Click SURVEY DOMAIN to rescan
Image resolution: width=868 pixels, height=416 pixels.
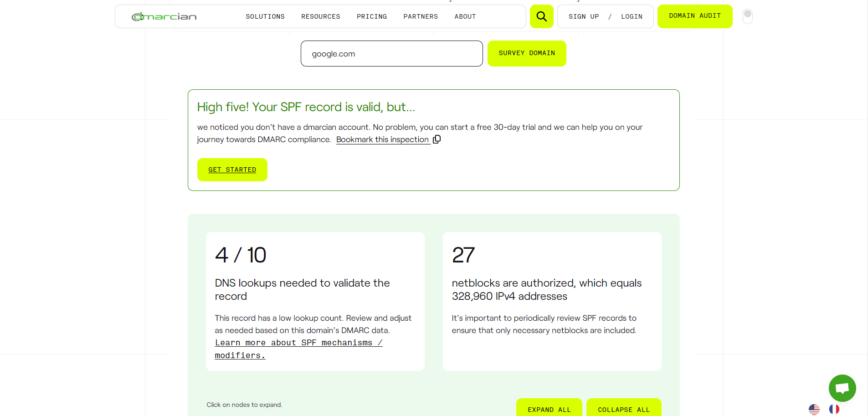click(x=526, y=53)
